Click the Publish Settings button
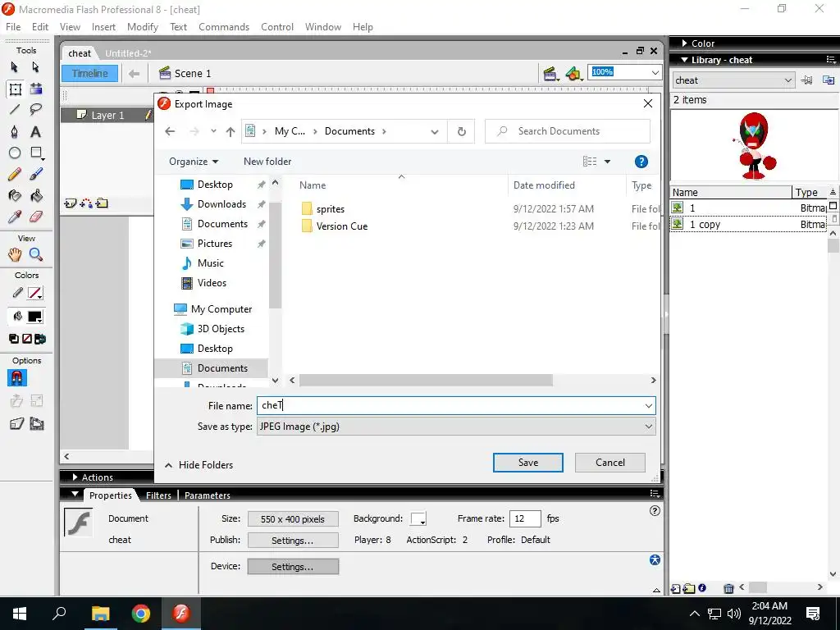840x630 pixels. click(x=293, y=540)
